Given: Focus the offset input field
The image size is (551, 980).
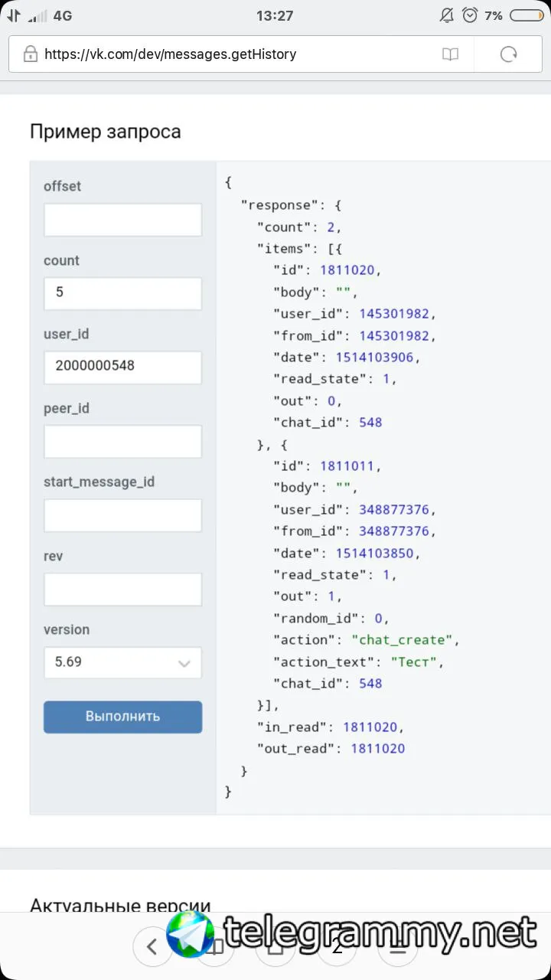Looking at the screenshot, I should [x=122, y=220].
